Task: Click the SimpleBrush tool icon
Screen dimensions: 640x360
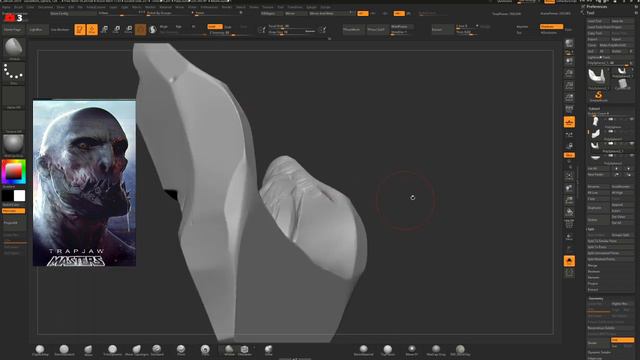Action: pyautogui.click(x=598, y=96)
